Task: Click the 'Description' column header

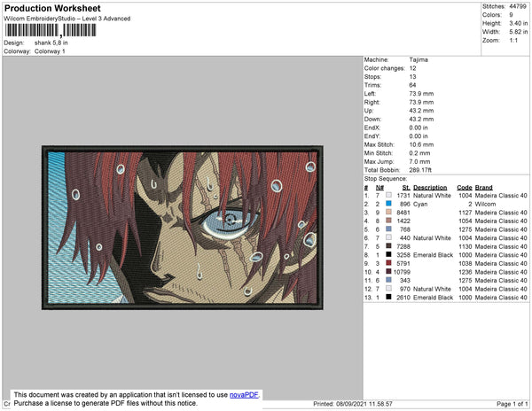Action: click(430, 188)
